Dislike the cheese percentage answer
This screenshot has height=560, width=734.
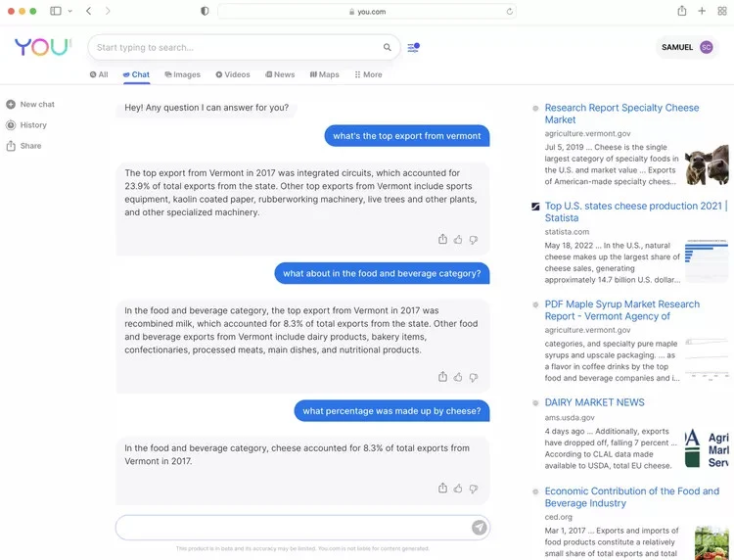[474, 489]
